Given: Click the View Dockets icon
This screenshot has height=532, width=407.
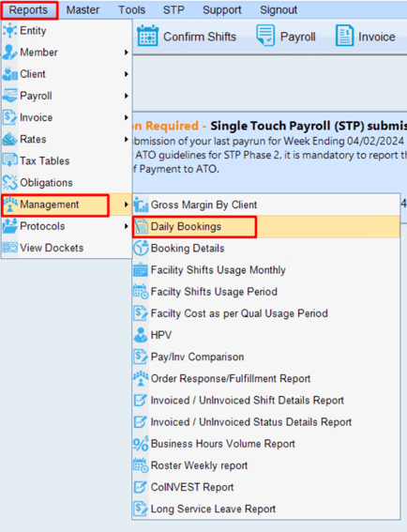Looking at the screenshot, I should [9, 248].
